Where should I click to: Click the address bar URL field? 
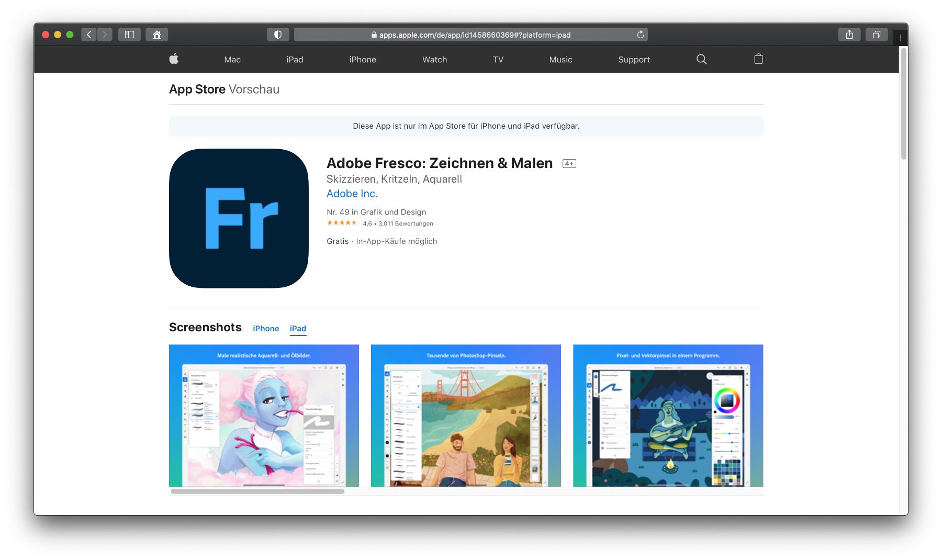[x=471, y=35]
